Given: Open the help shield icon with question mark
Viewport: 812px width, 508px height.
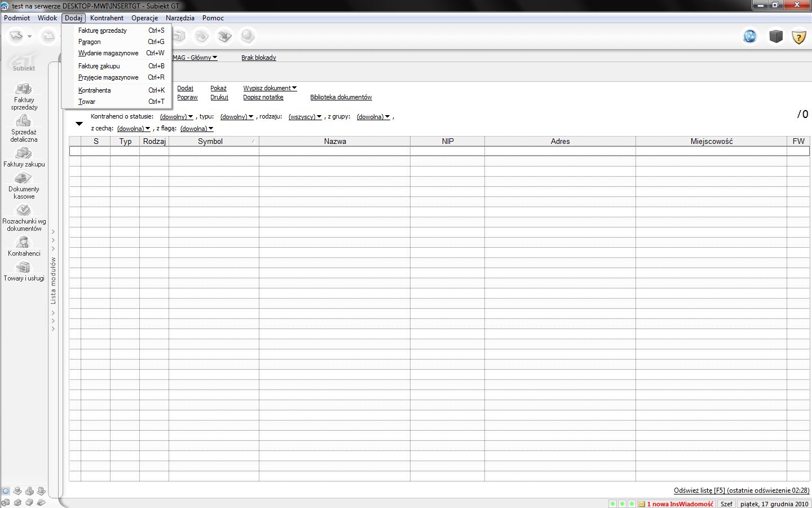Looking at the screenshot, I should click(799, 37).
